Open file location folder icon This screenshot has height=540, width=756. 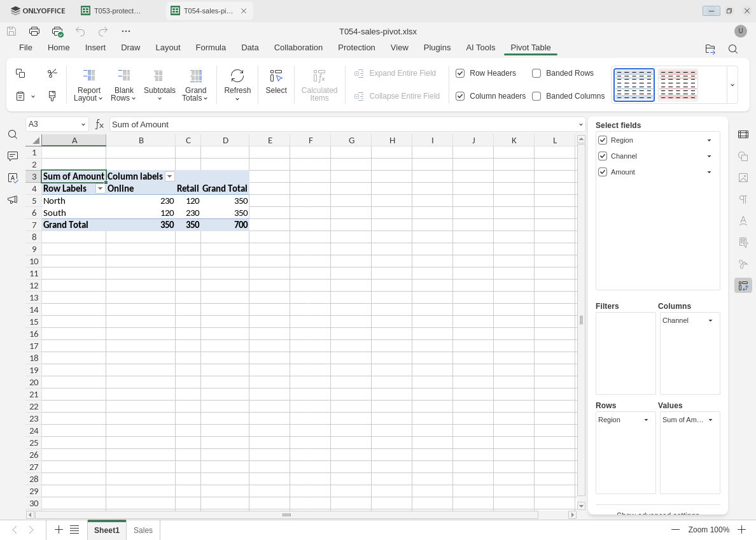[x=710, y=49]
